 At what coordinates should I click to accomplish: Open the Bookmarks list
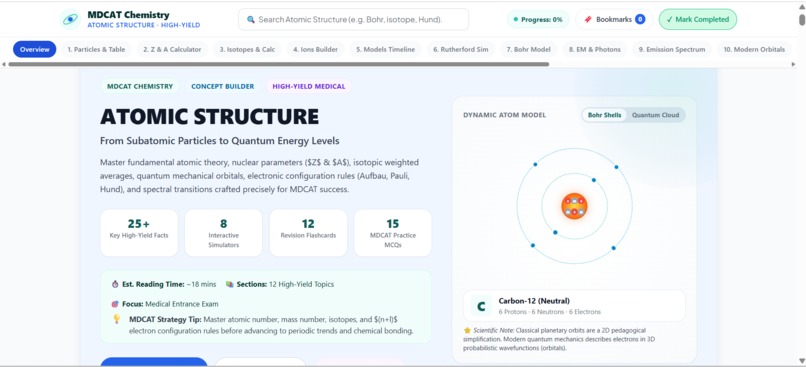(x=614, y=20)
